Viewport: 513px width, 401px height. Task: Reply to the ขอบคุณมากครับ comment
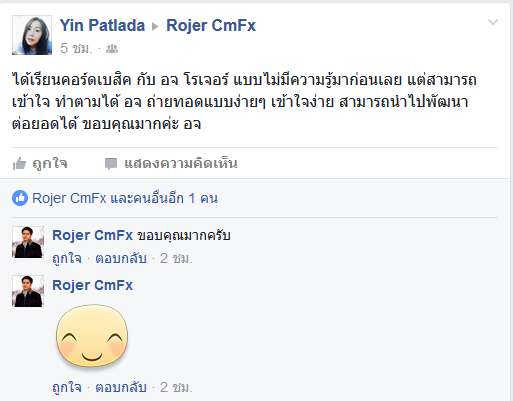pyautogui.click(x=121, y=258)
